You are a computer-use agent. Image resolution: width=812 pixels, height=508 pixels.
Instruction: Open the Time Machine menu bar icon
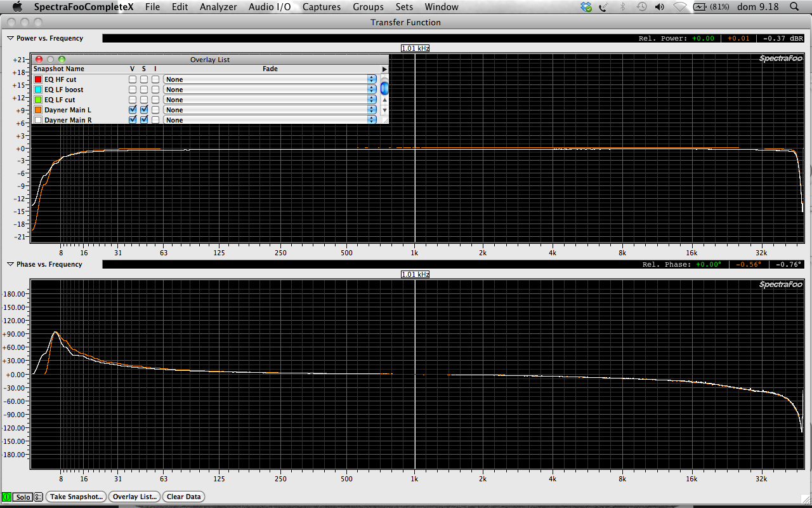tap(642, 7)
